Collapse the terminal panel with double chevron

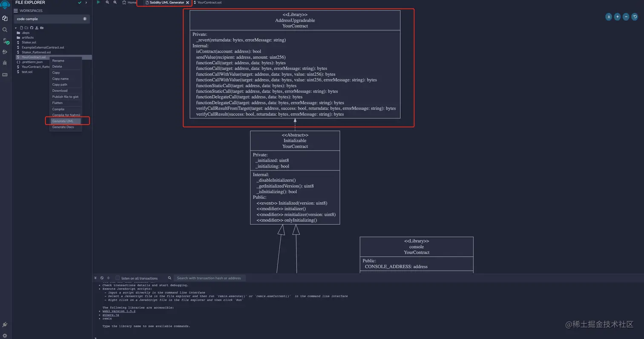pos(95,278)
